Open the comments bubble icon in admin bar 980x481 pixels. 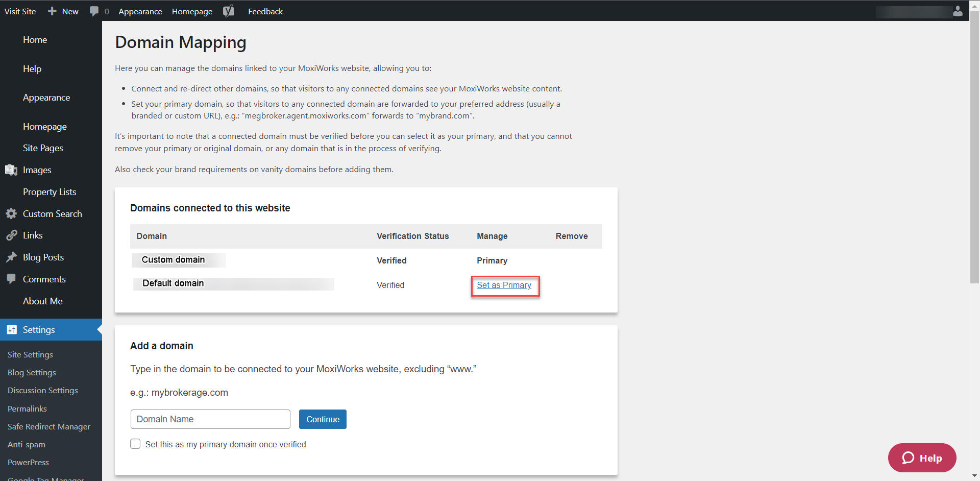point(94,11)
